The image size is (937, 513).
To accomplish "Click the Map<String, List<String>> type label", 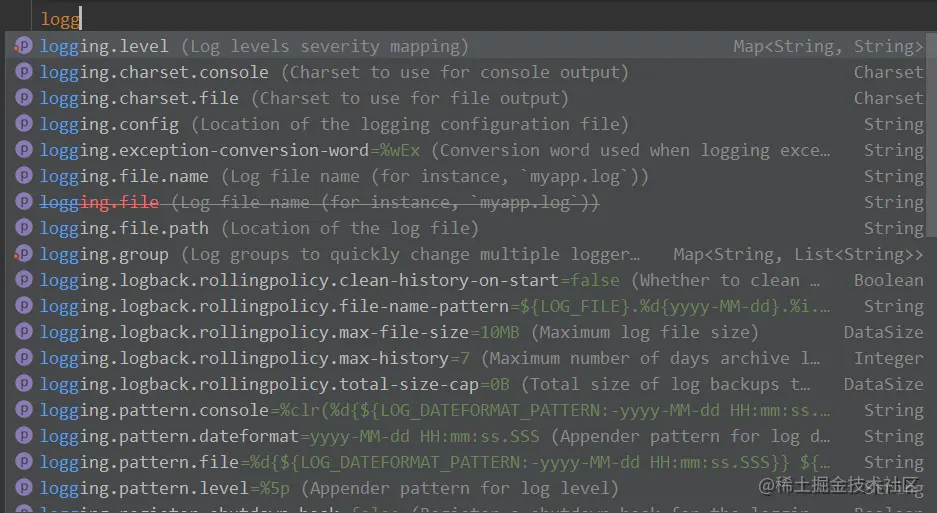I will coord(798,254).
